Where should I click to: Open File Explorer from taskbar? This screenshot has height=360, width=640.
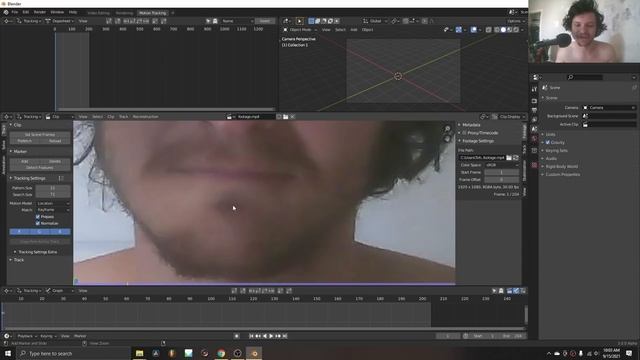click(139, 353)
